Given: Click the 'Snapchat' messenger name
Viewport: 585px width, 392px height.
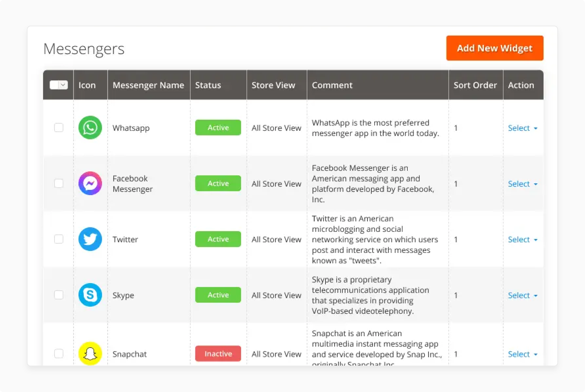Looking at the screenshot, I should pos(129,354).
